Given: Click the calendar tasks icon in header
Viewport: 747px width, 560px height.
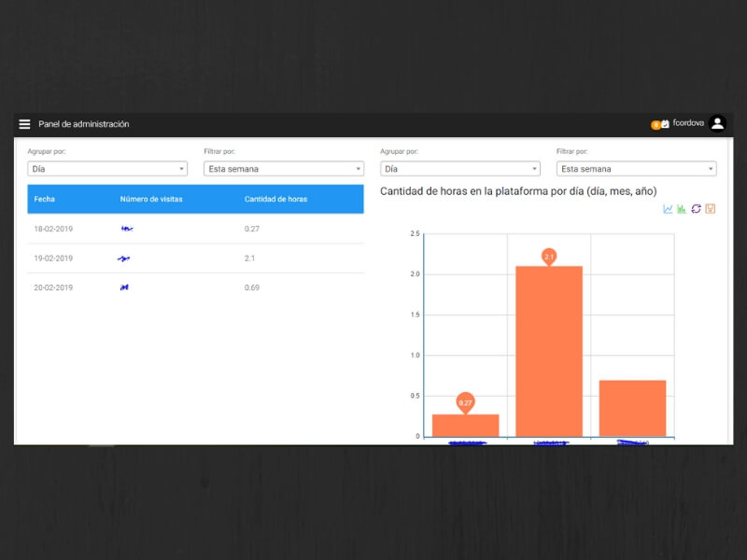Looking at the screenshot, I should (x=666, y=124).
